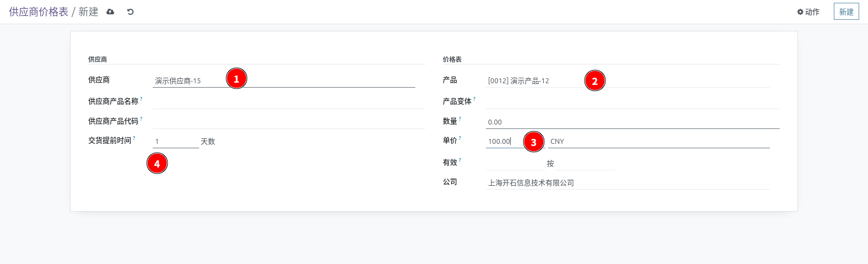Pick the 有效 end date field after 按

(585, 163)
